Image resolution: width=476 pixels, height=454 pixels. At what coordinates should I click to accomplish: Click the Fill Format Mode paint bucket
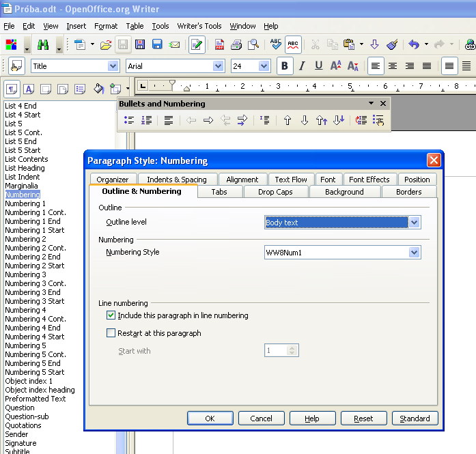98,89
